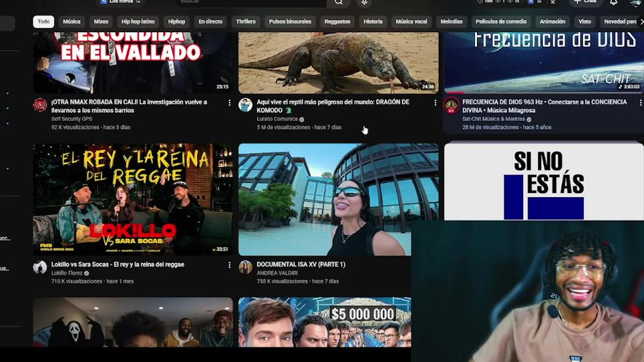Open the $5 000 000 video thumbnail
The height and width of the screenshot is (362, 644).
pyautogui.click(x=325, y=322)
